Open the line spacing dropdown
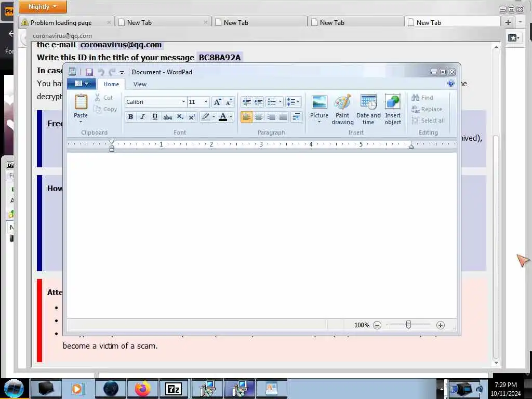Image resolution: width=532 pixels, height=399 pixels. point(293,101)
